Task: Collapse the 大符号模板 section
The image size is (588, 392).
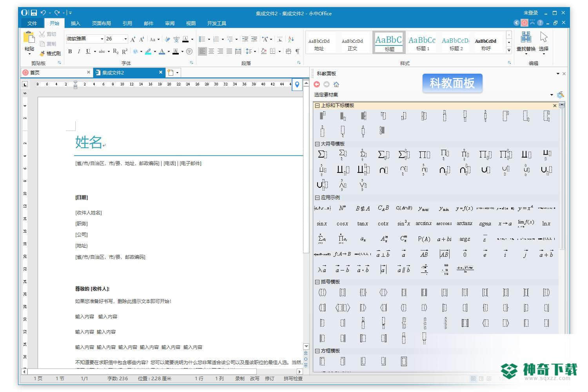Action: [317, 144]
